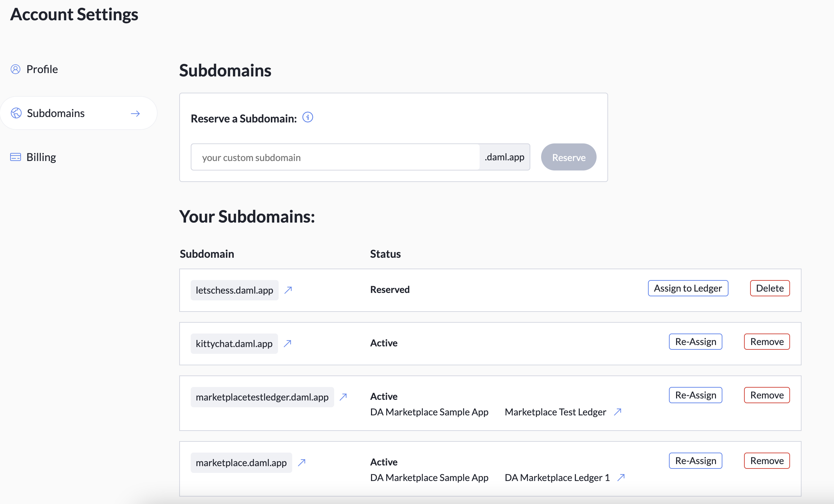Image resolution: width=834 pixels, height=504 pixels.
Task: Click the person icon beside Profile
Action: pos(15,69)
